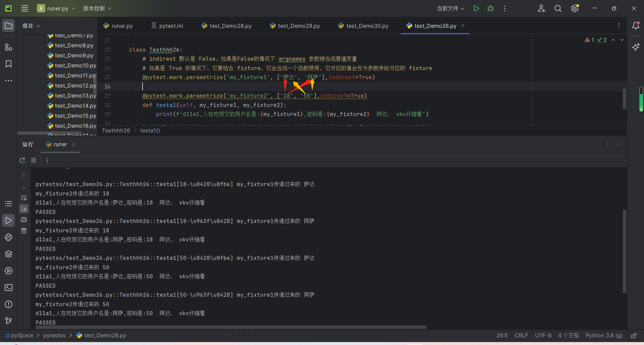Image resolution: width=644 pixels, height=345 pixels.
Task: Print the console output
Action: pyautogui.click(x=24, y=220)
